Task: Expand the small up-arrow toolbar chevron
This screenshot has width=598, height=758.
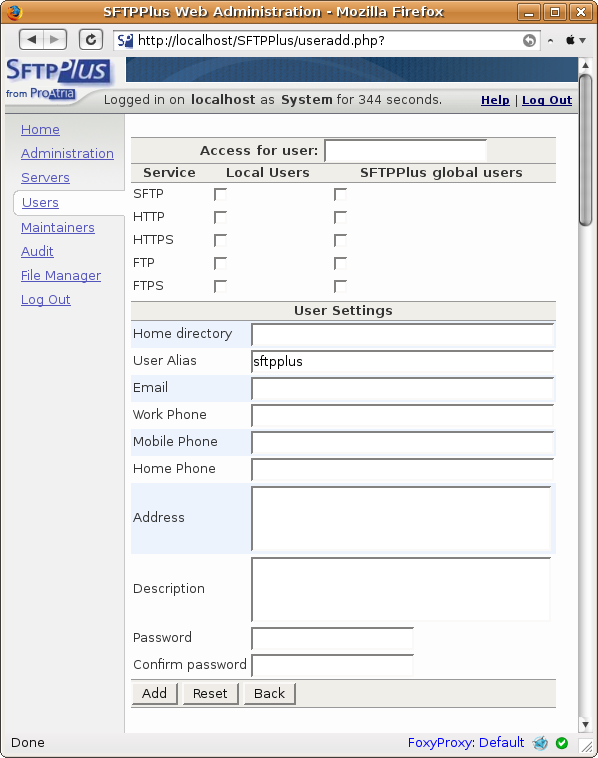Action: click(x=550, y=41)
